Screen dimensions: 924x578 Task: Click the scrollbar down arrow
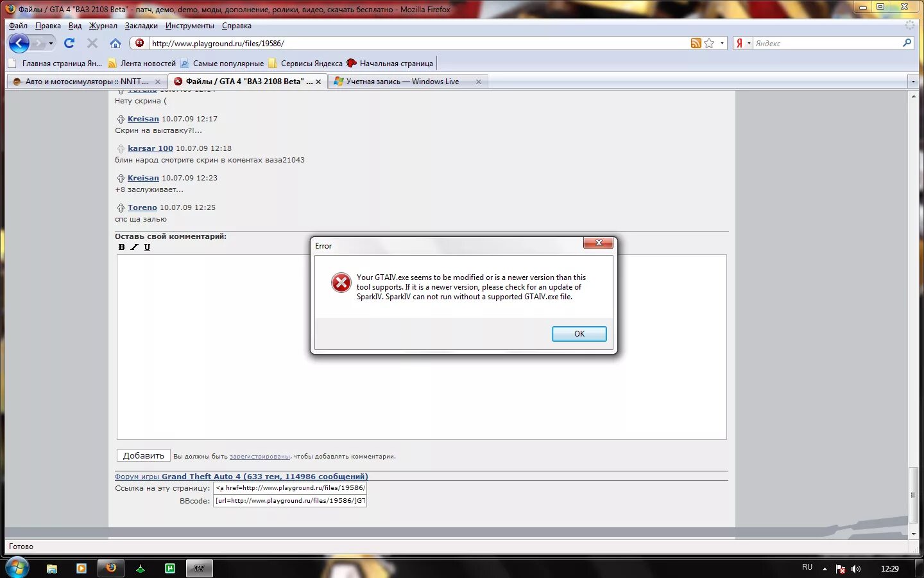914,534
